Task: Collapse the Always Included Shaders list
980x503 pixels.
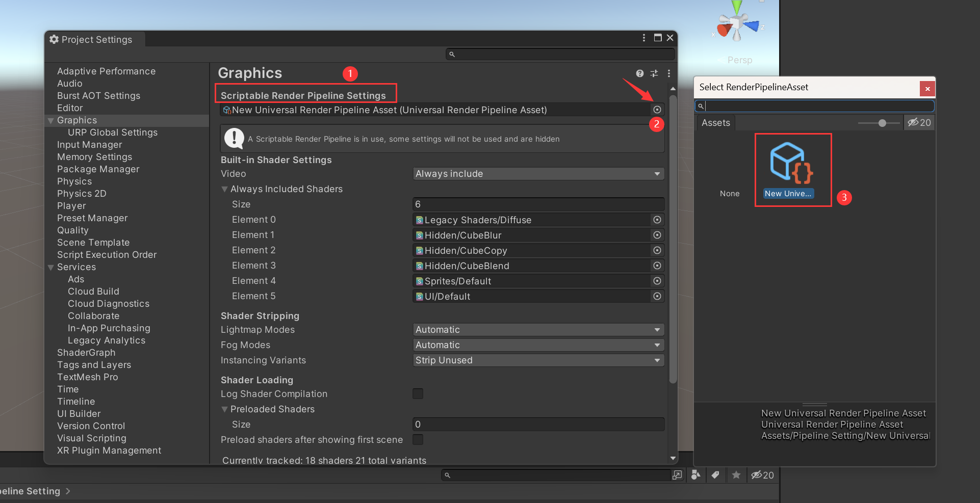Action: click(x=224, y=189)
